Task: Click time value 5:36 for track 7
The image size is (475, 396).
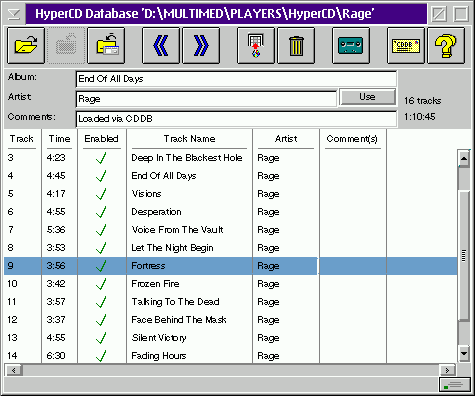Action: click(x=56, y=230)
